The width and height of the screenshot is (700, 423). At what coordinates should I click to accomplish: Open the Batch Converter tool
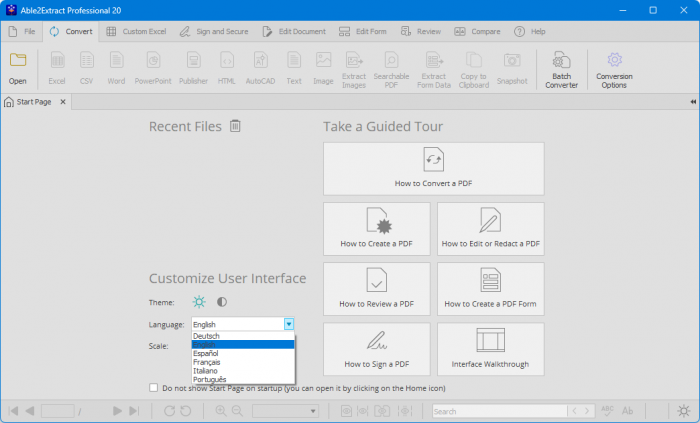point(561,66)
